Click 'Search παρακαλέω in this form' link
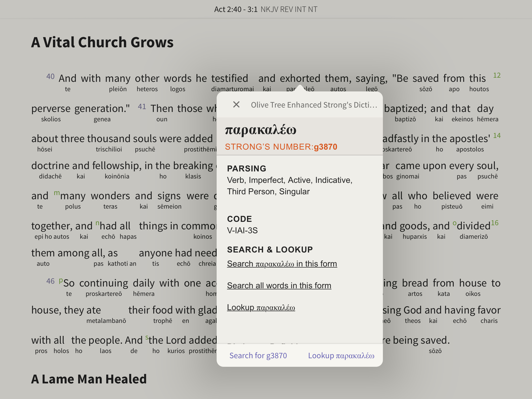 (x=282, y=264)
